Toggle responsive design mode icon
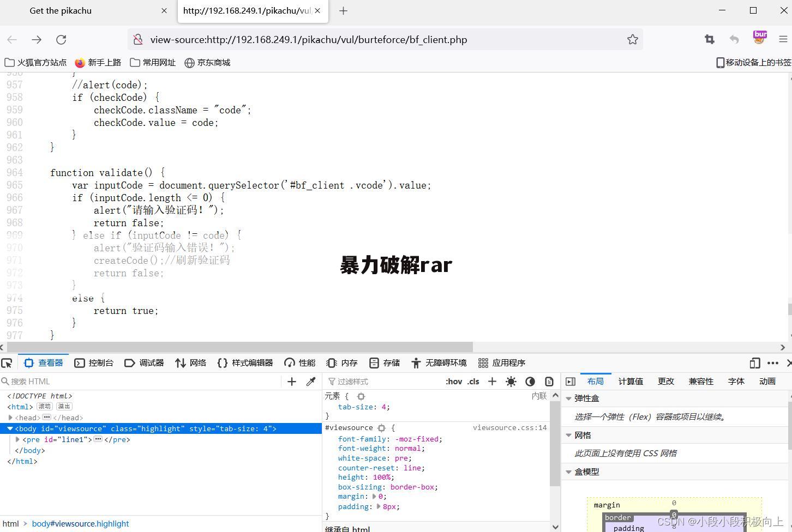The image size is (792, 532). (755, 363)
